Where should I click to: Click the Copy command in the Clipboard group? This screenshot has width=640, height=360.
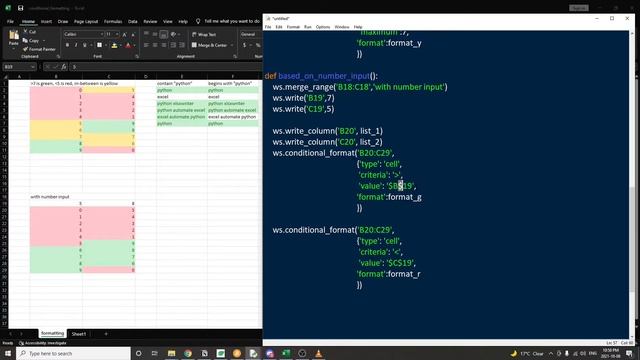(31, 40)
